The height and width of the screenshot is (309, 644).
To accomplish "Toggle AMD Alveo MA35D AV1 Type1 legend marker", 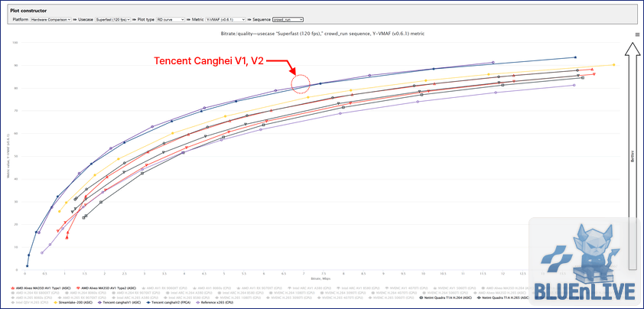I will 12,288.
